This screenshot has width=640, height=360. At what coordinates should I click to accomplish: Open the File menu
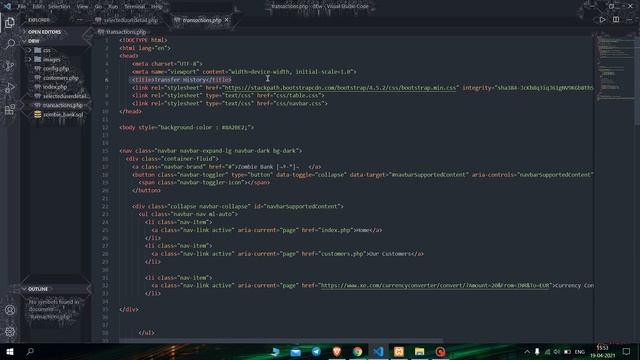[22, 6]
